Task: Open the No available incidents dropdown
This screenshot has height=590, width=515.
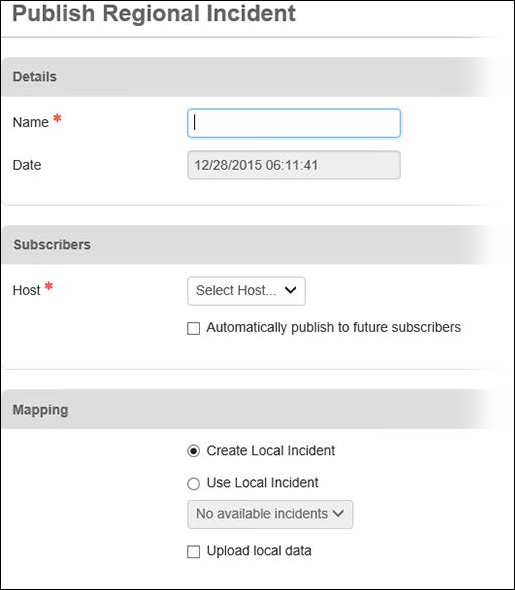Action: [x=270, y=514]
